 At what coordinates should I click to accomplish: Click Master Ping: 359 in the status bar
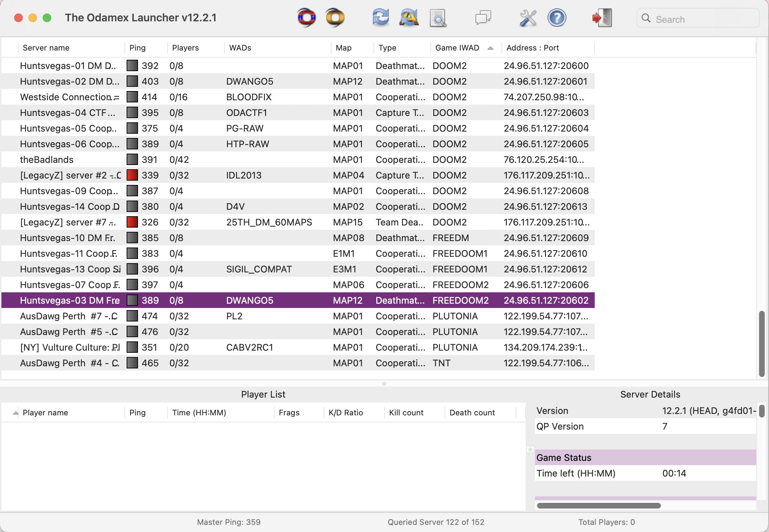pos(229,522)
